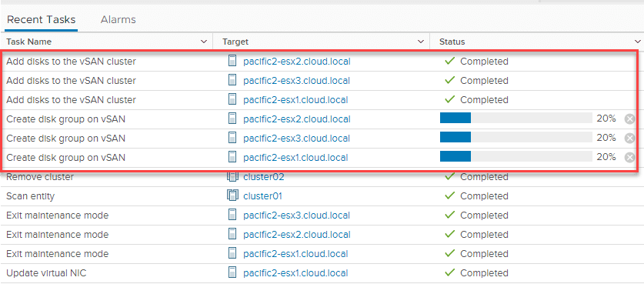The width and height of the screenshot is (644, 284).
Task: Open the Target column dropdown arrow
Action: click(x=421, y=42)
